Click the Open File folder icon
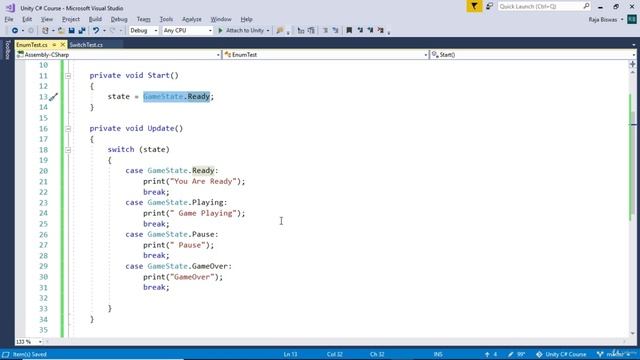The width and height of the screenshot is (640, 360). tap(61, 31)
